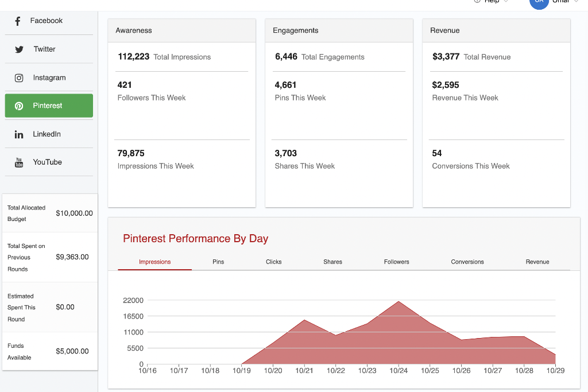Click the YouTube logo icon
Screen dimensions: 588x392
(19, 162)
